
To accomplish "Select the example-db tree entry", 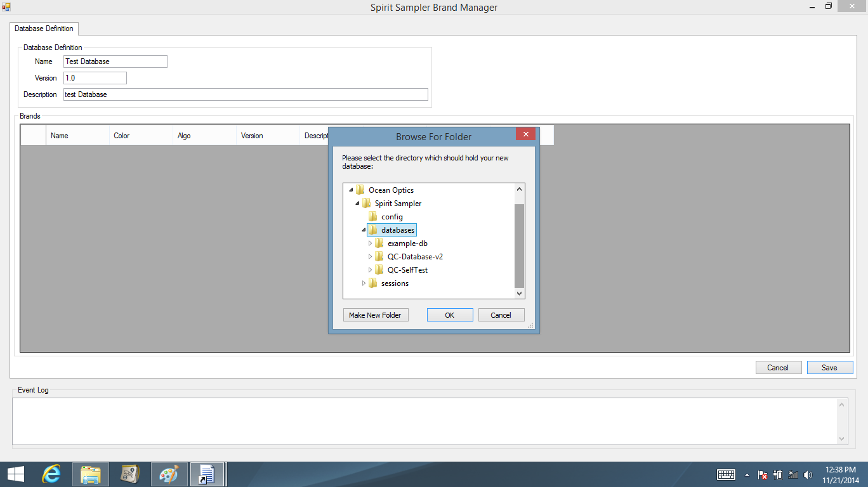I will tap(407, 243).
